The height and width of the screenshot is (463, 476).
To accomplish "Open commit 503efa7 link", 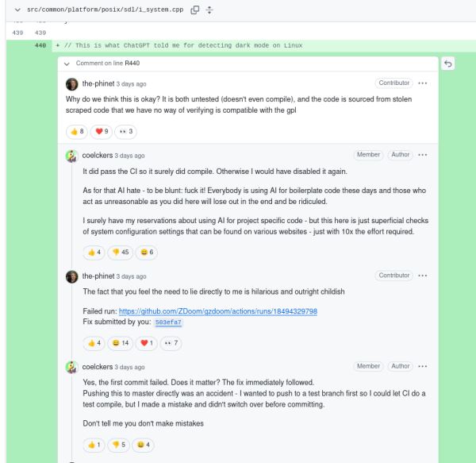I will pyautogui.click(x=168, y=322).
